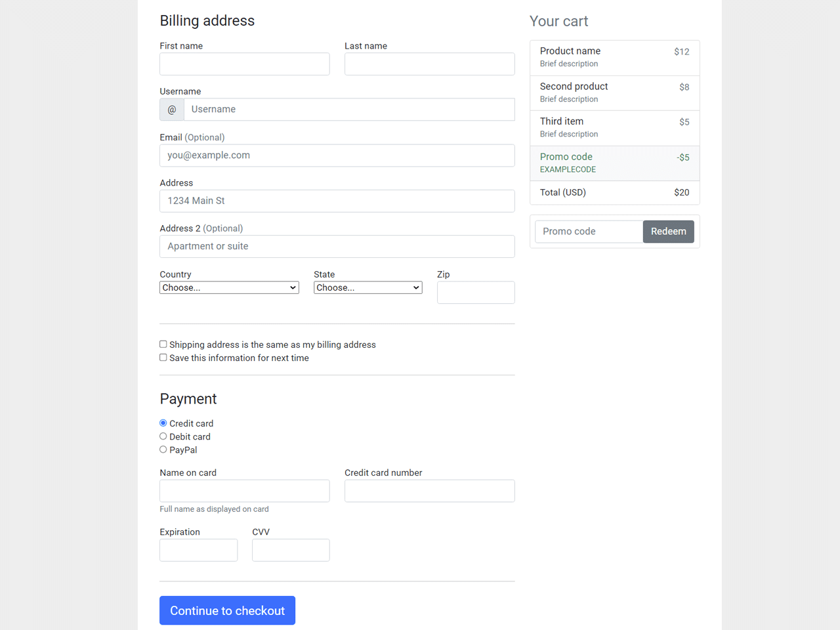Click the Zip code field
The width and height of the screenshot is (840, 630).
coord(475,292)
